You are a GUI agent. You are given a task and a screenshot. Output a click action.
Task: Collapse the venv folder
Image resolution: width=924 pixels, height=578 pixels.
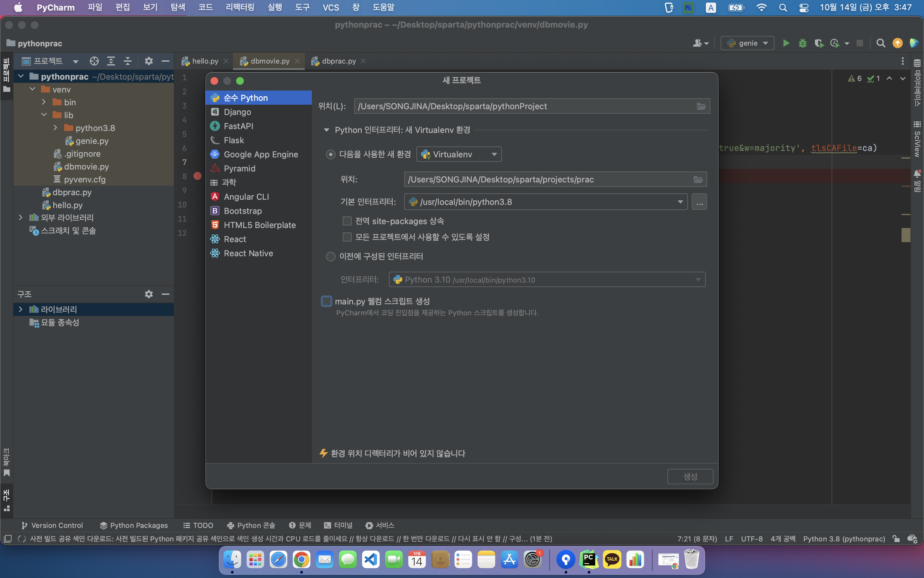[32, 90]
